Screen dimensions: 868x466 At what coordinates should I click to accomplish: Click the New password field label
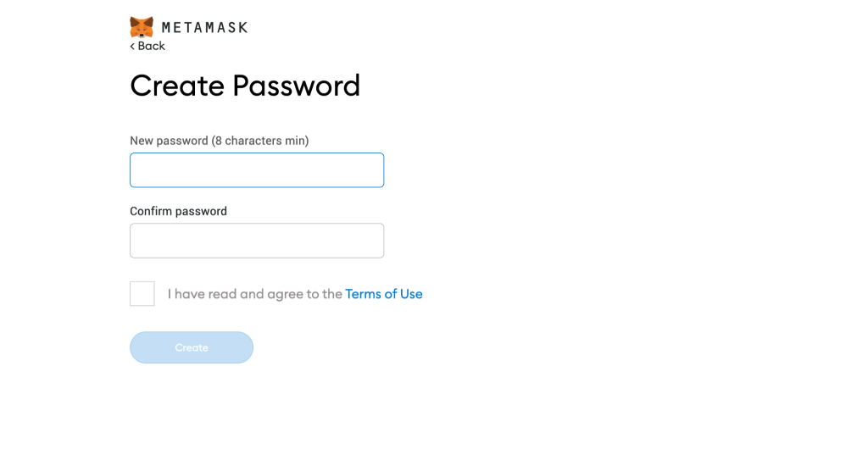click(219, 141)
